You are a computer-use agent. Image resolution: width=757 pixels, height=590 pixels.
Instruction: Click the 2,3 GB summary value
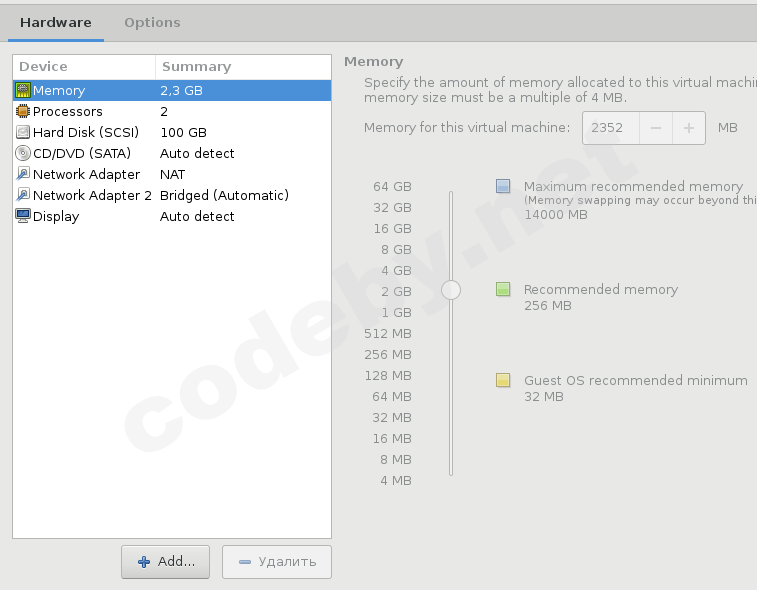click(x=182, y=90)
